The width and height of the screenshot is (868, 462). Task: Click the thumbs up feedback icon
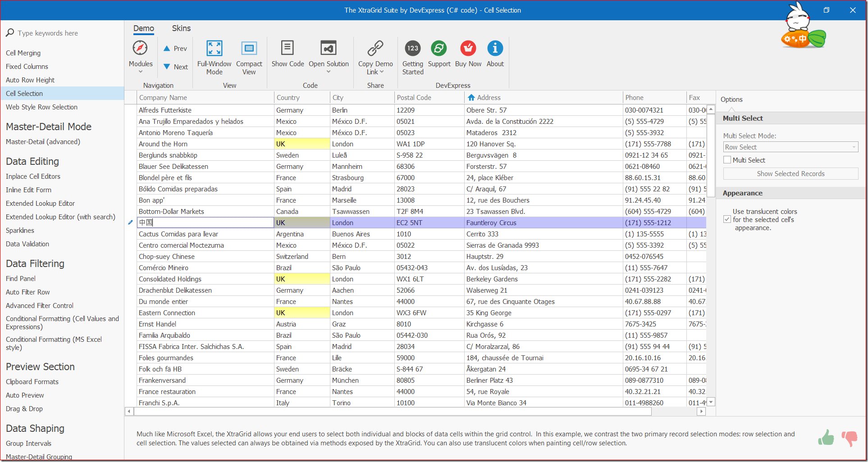pyautogui.click(x=826, y=437)
